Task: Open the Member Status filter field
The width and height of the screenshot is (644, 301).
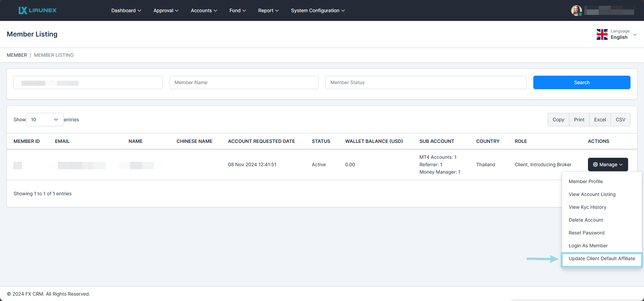Action: pyautogui.click(x=426, y=82)
